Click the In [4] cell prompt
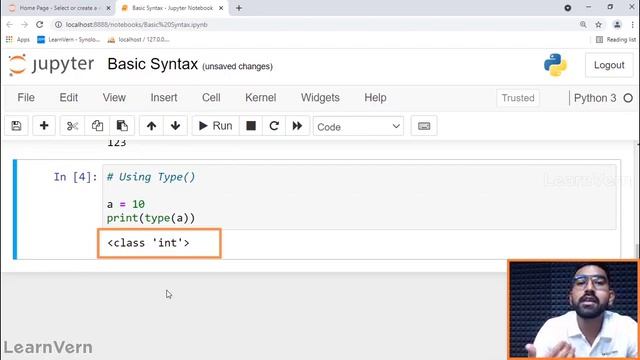The width and height of the screenshot is (640, 360). 76,177
